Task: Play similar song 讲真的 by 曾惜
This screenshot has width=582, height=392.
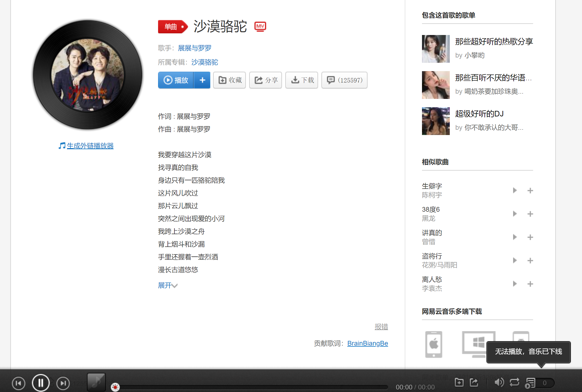Action: coord(514,237)
